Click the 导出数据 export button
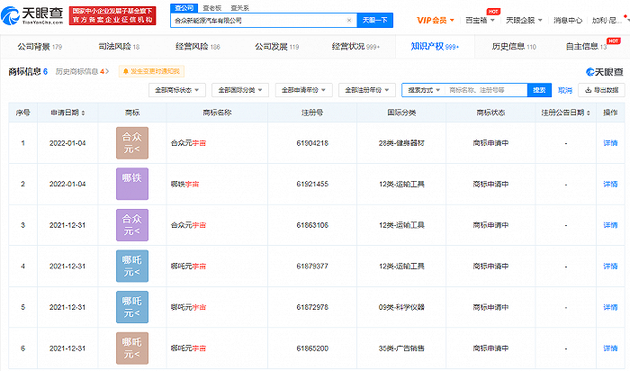Viewport: 630px width, 371px height. [x=601, y=90]
